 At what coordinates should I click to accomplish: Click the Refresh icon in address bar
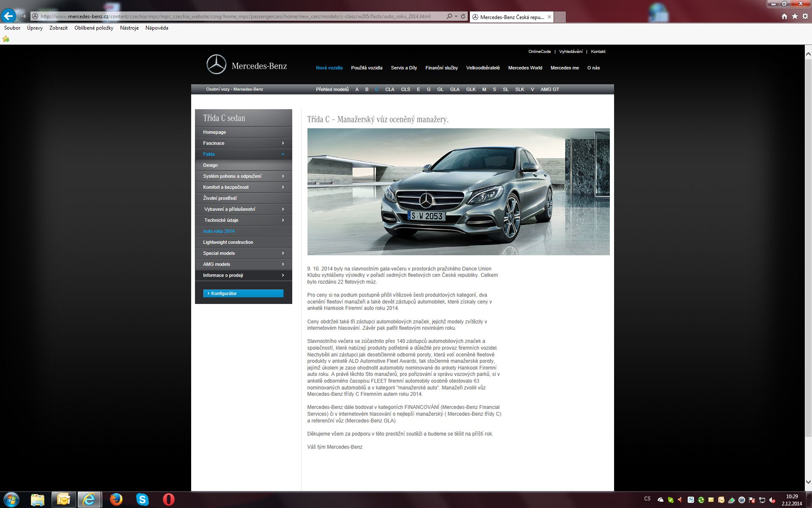(463, 17)
